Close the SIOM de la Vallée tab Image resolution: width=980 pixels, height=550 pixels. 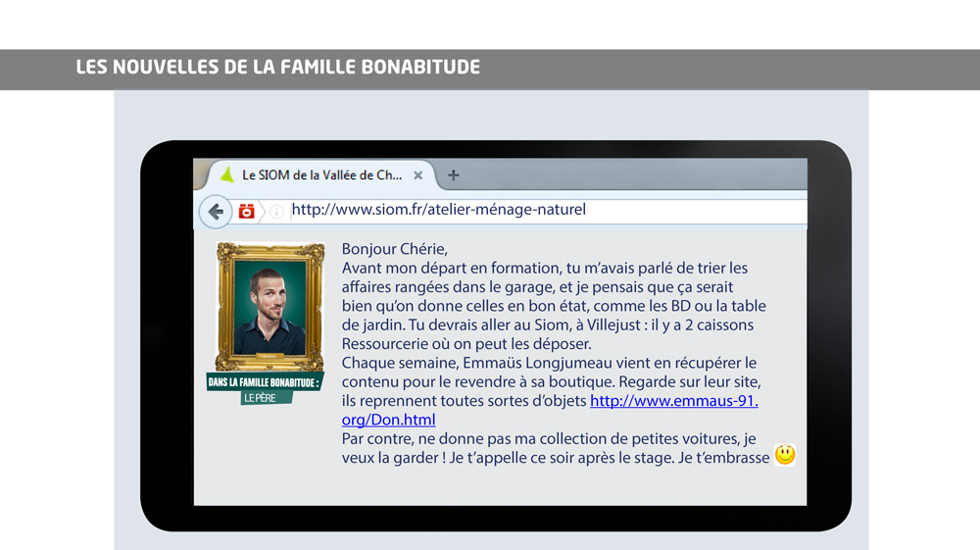418,175
